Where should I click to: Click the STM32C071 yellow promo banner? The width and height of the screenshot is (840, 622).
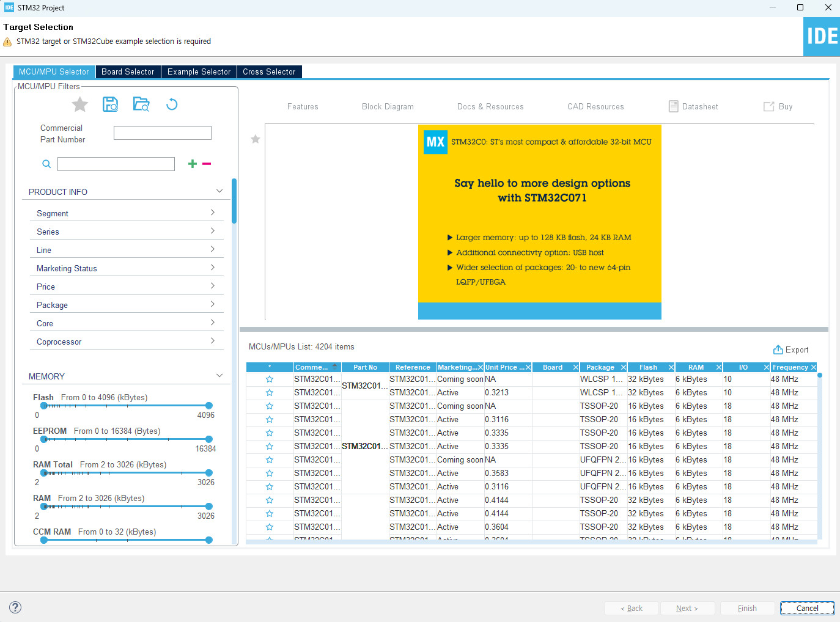540,222
